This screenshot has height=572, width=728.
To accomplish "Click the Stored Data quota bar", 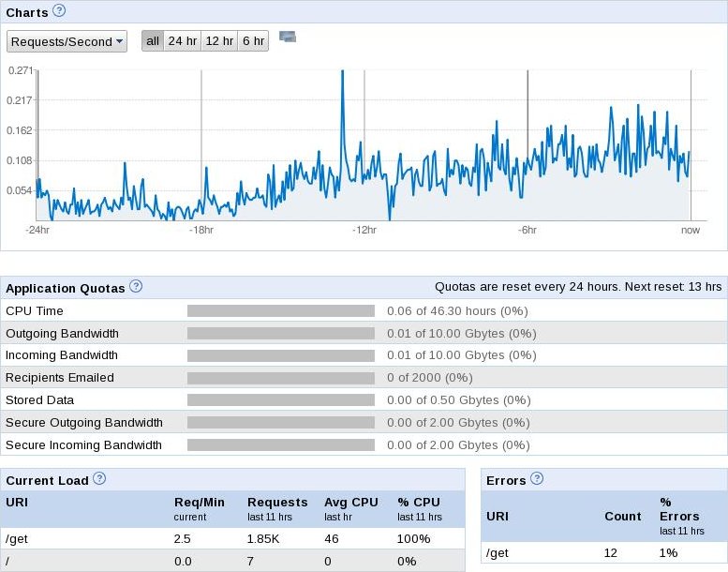I will point(281,400).
